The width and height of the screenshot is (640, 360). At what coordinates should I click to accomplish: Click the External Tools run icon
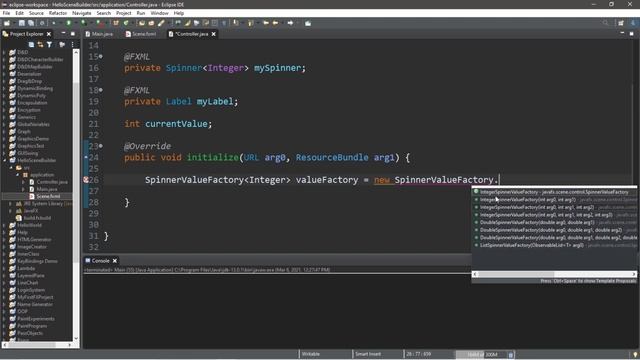[99, 23]
